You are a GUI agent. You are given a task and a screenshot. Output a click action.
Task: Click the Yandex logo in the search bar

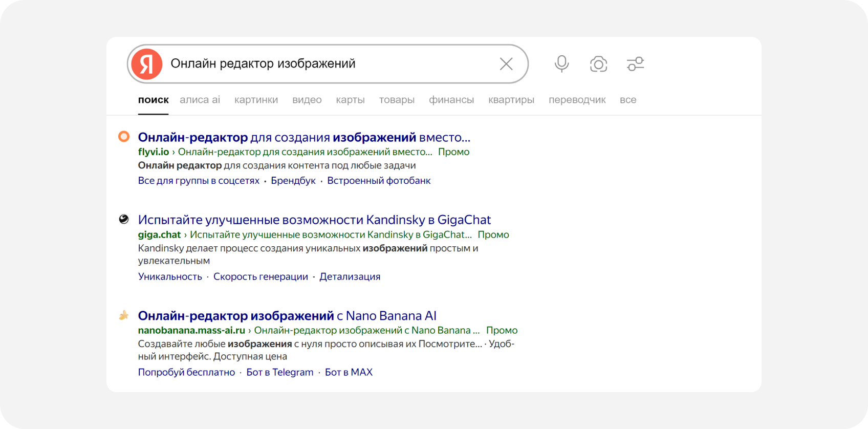pyautogui.click(x=146, y=64)
